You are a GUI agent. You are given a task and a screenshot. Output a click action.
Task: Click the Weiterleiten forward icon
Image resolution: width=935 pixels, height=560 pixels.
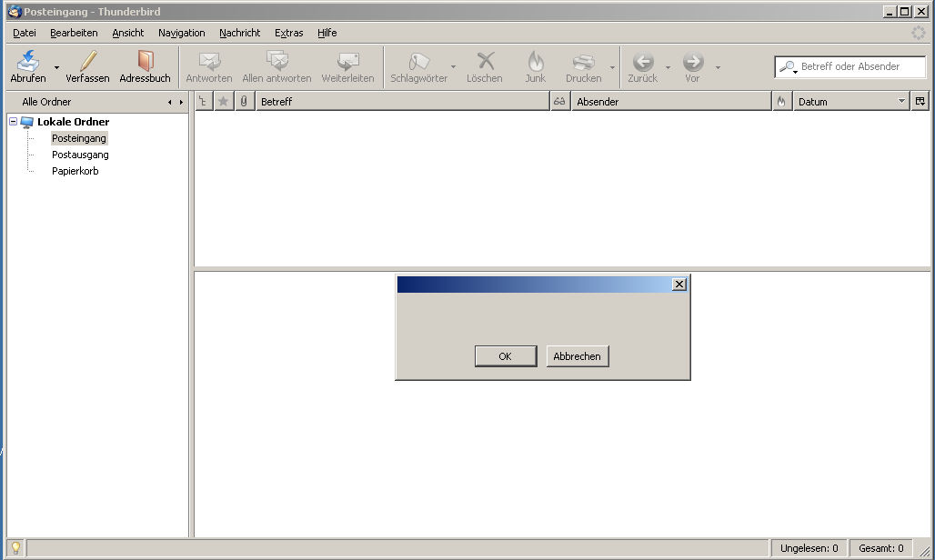(x=347, y=61)
